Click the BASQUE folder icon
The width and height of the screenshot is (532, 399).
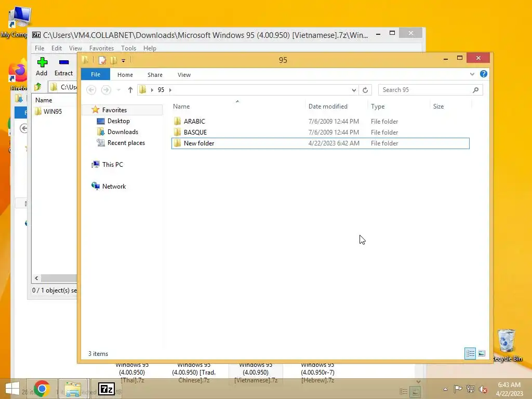click(x=177, y=132)
